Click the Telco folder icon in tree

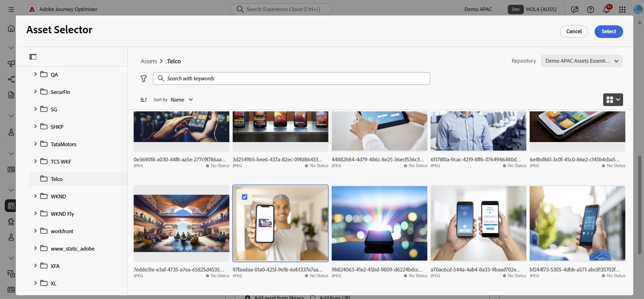pos(44,179)
